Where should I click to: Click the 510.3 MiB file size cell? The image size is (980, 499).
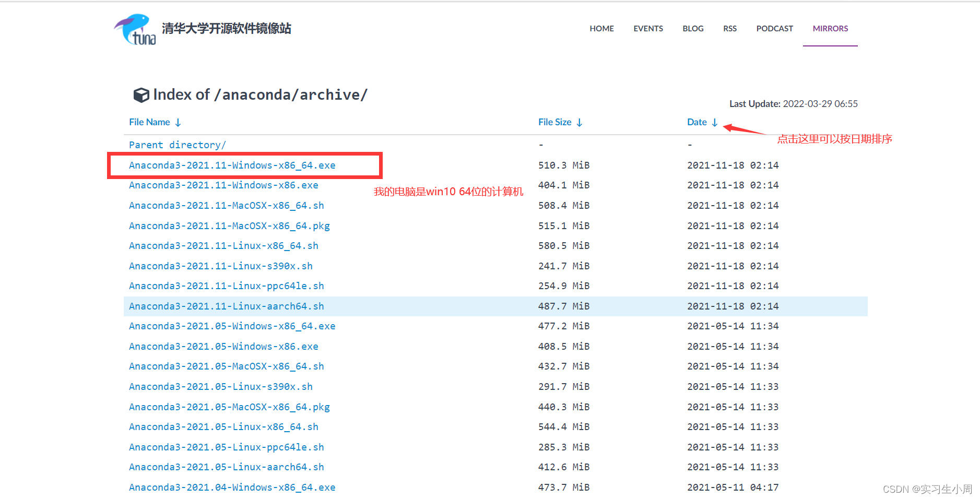564,165
